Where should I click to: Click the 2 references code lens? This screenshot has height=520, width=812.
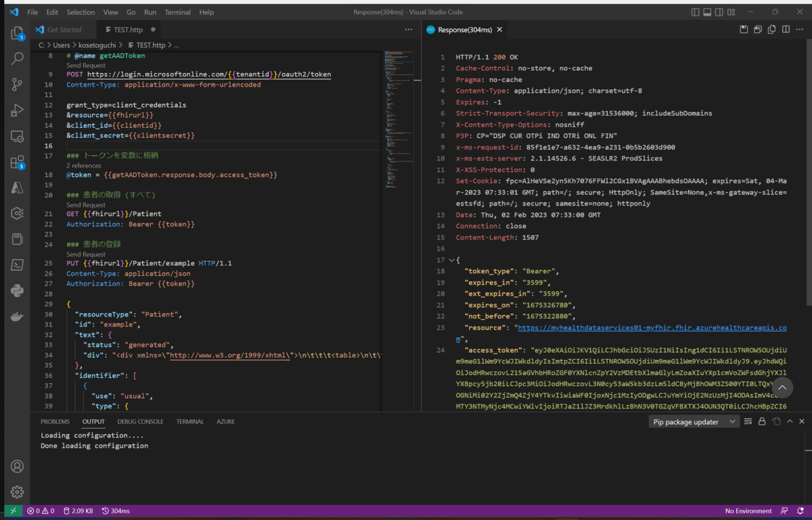click(x=84, y=165)
